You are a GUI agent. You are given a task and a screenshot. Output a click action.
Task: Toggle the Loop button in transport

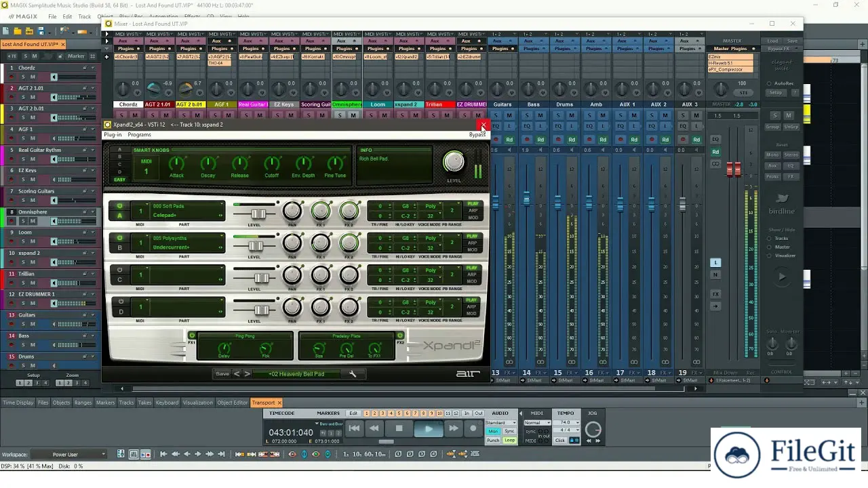point(509,441)
